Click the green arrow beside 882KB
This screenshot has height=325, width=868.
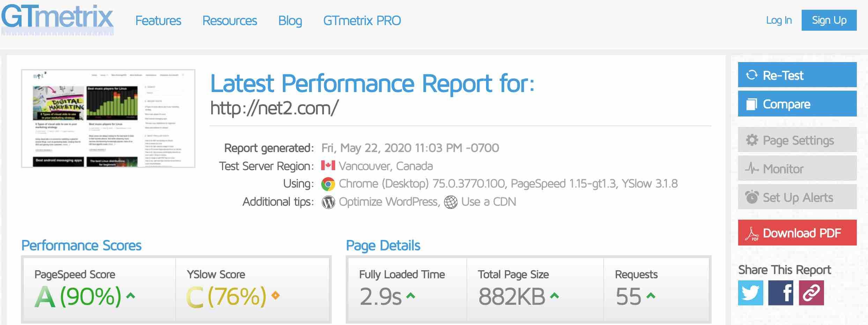[554, 296]
